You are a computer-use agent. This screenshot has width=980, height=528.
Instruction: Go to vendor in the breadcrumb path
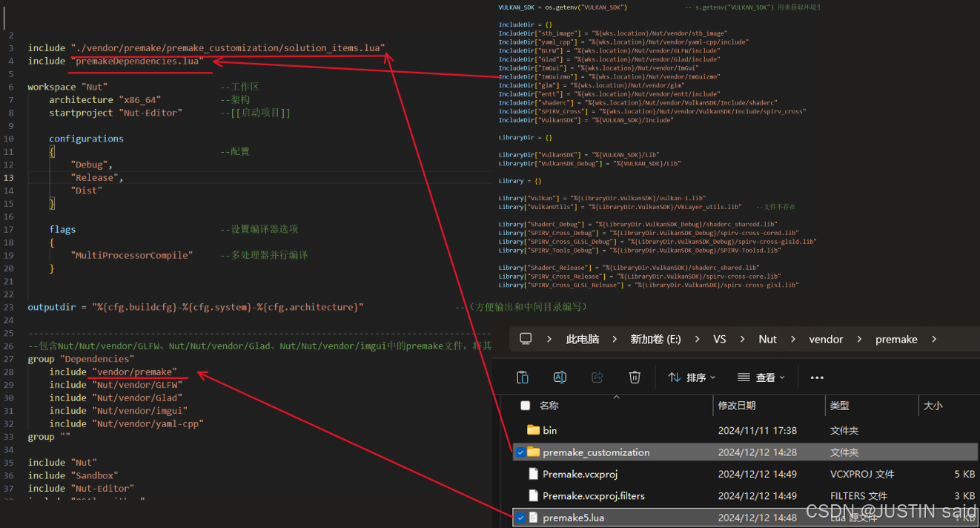click(x=826, y=339)
